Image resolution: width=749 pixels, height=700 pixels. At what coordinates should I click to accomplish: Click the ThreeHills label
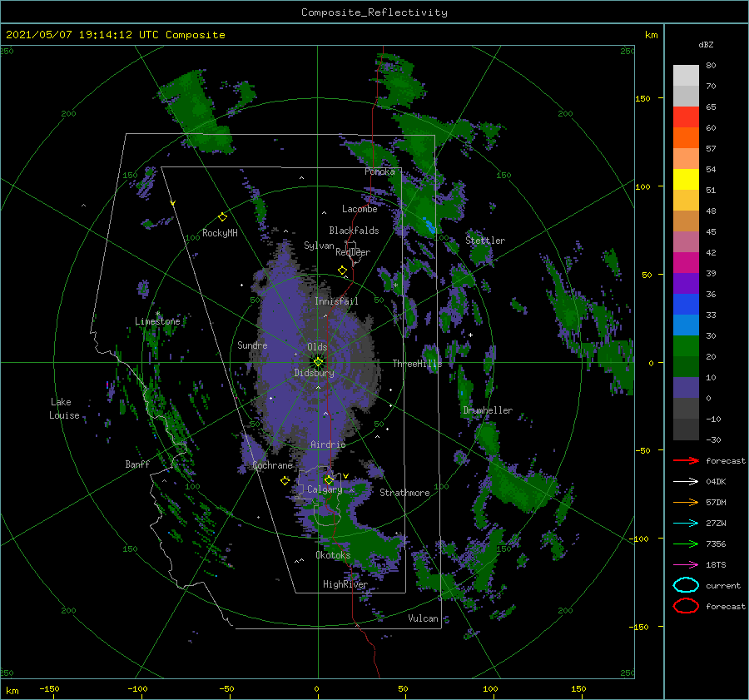click(417, 364)
